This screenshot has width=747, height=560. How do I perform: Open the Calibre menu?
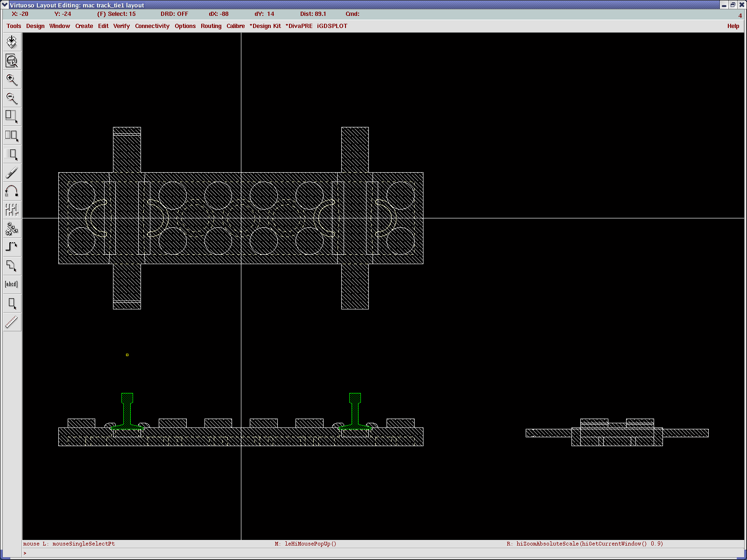[236, 26]
